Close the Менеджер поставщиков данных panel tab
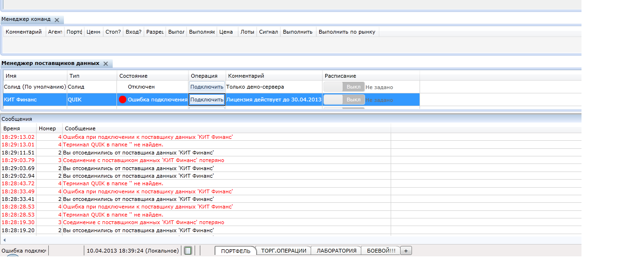 pos(106,63)
